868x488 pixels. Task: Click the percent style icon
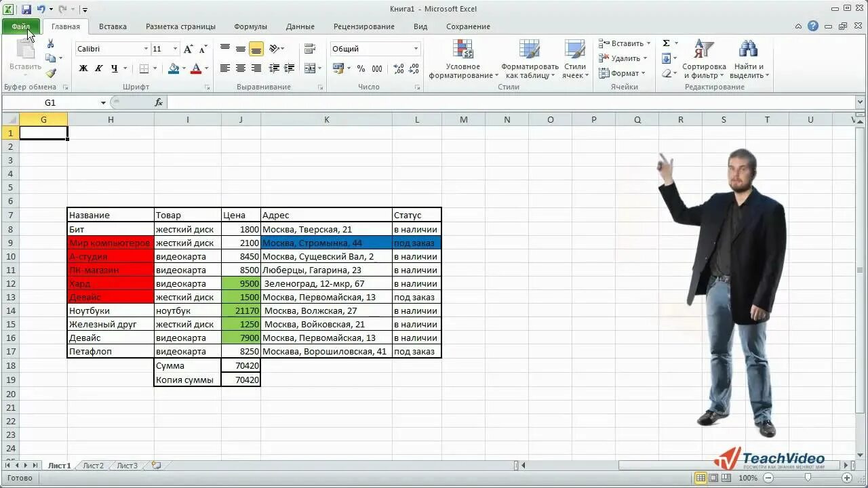pos(361,68)
